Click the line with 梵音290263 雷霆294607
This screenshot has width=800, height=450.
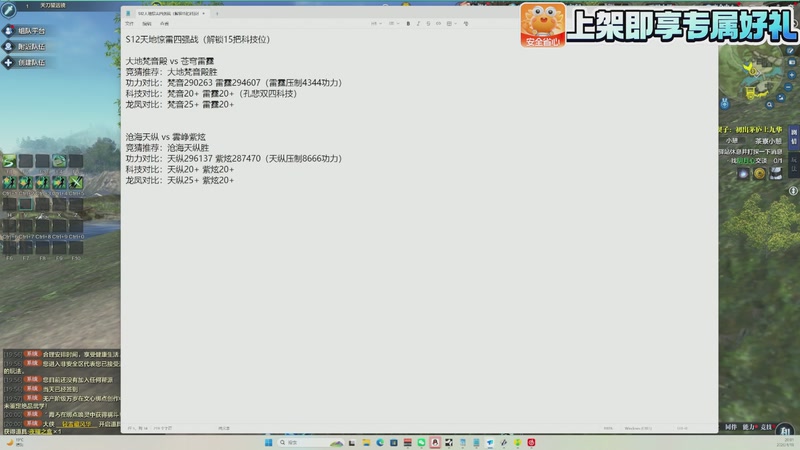coord(234,83)
